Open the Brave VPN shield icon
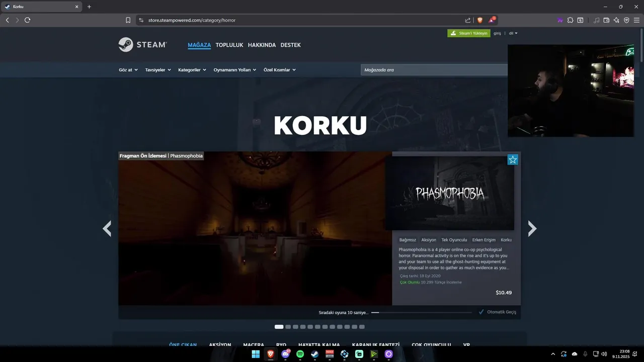 pos(626,20)
